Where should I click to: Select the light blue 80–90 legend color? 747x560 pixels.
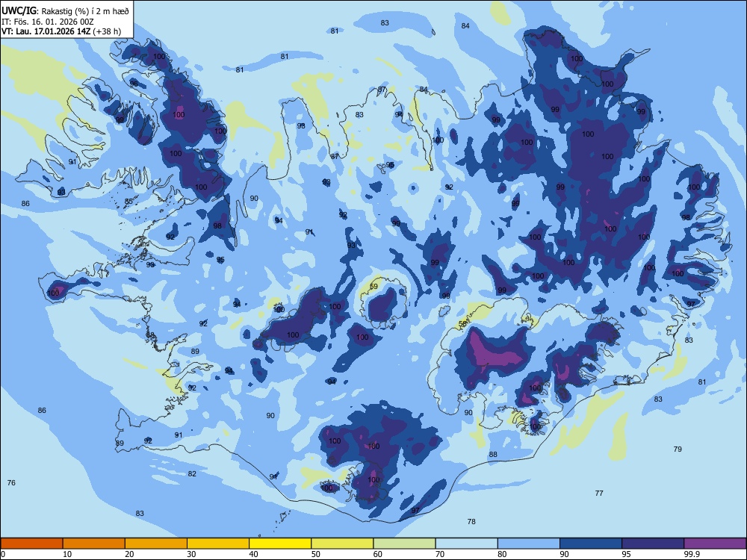pyautogui.click(x=529, y=544)
